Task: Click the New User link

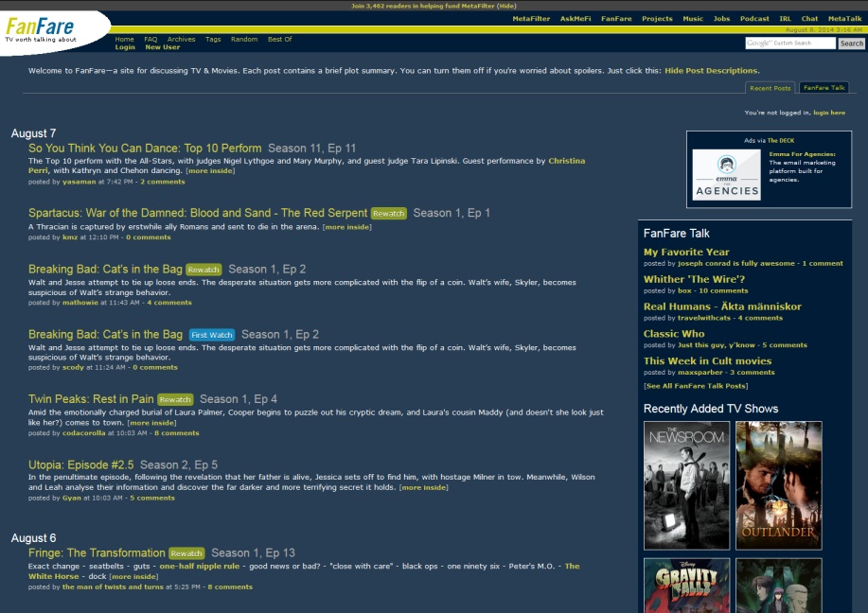Action: (162, 47)
